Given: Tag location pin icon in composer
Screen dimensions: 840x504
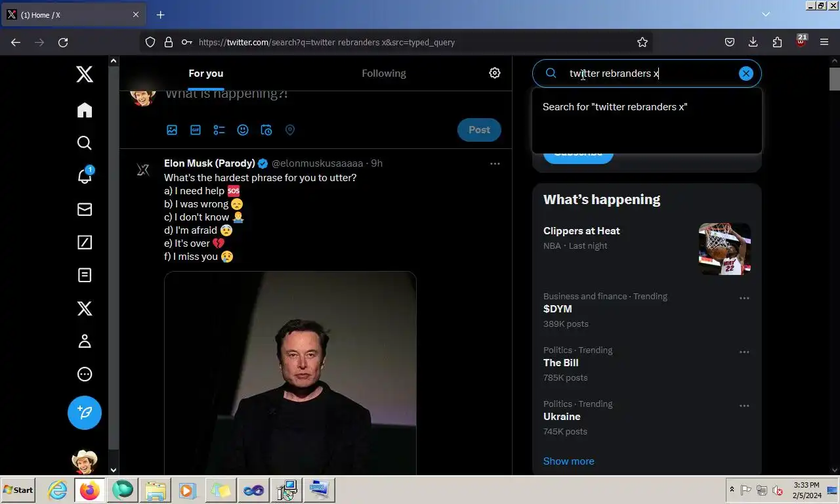Looking at the screenshot, I should pos(290,130).
